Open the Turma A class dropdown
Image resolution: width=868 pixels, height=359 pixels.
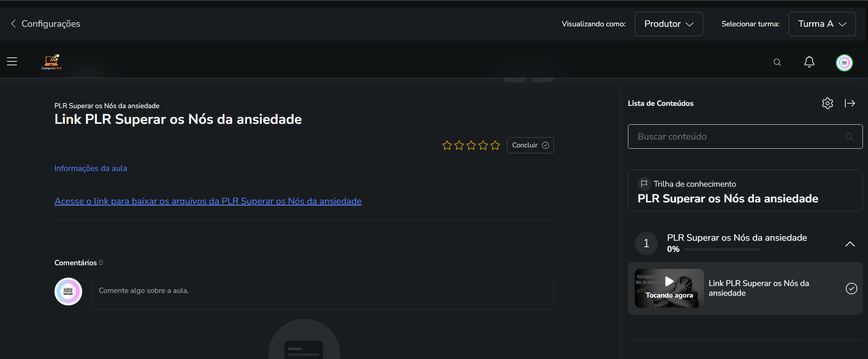(822, 24)
